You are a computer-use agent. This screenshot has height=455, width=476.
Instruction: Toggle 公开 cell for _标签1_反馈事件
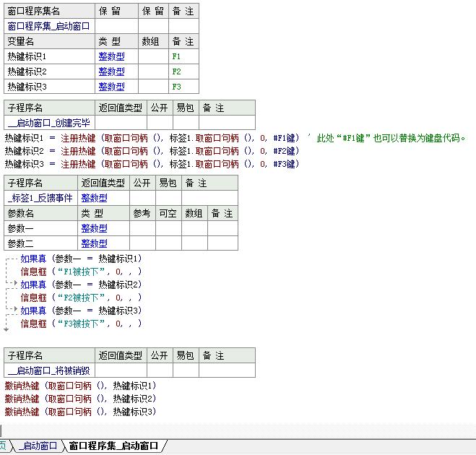pos(142,198)
